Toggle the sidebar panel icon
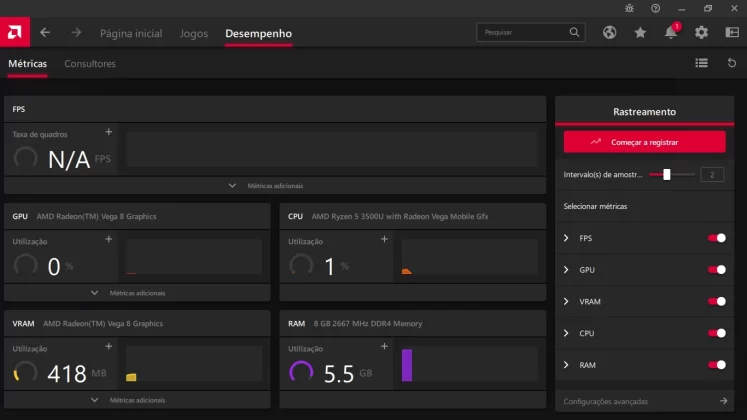The width and height of the screenshot is (747, 420). tap(732, 32)
